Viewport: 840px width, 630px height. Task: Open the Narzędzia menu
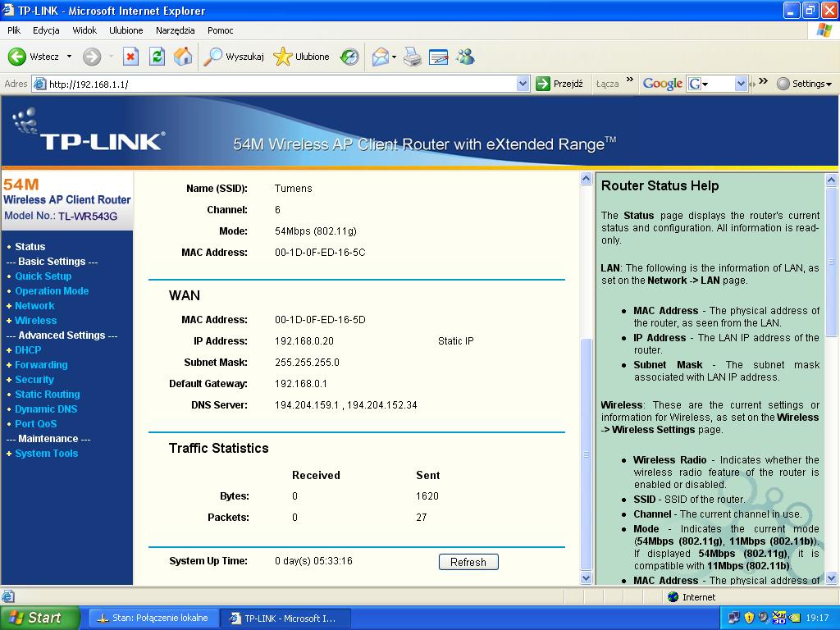176,30
